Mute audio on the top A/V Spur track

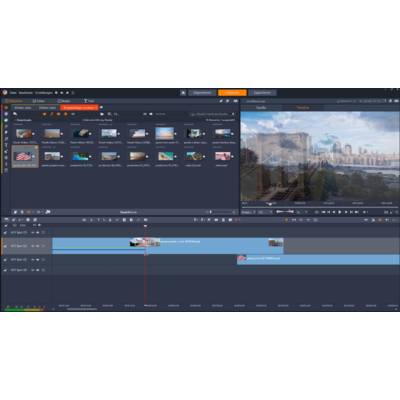pos(38,232)
